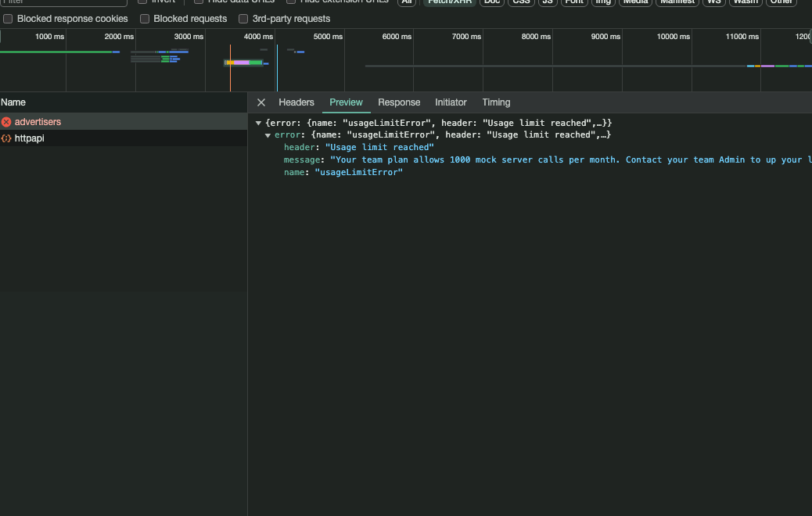This screenshot has width=812, height=516.
Task: Click the purple-green request bar in the overview
Action: click(244, 63)
